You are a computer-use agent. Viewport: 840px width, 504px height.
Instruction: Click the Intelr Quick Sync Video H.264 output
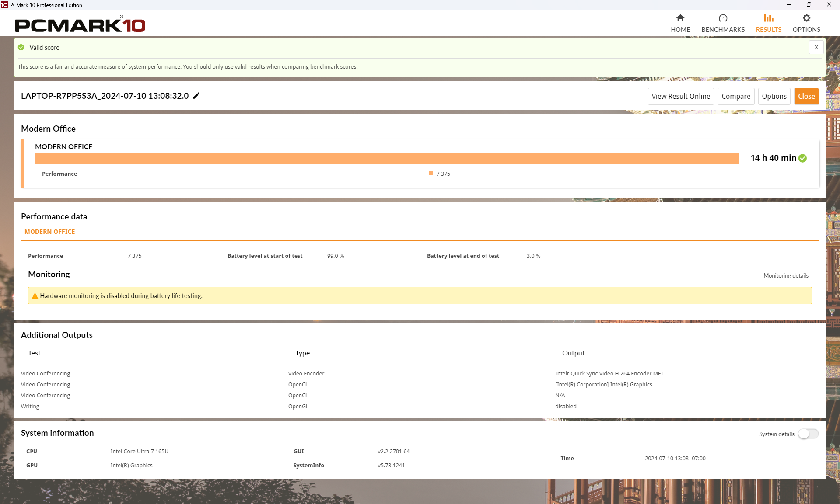(609, 373)
